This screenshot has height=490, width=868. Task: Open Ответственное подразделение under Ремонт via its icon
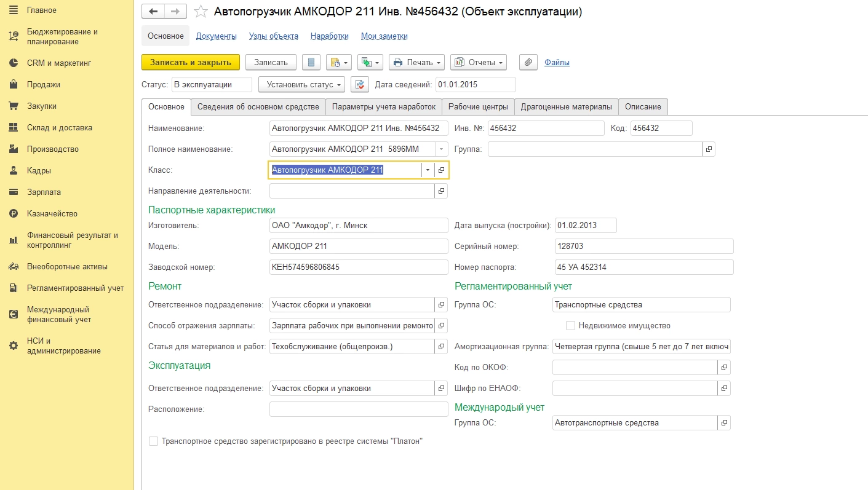[x=441, y=305]
